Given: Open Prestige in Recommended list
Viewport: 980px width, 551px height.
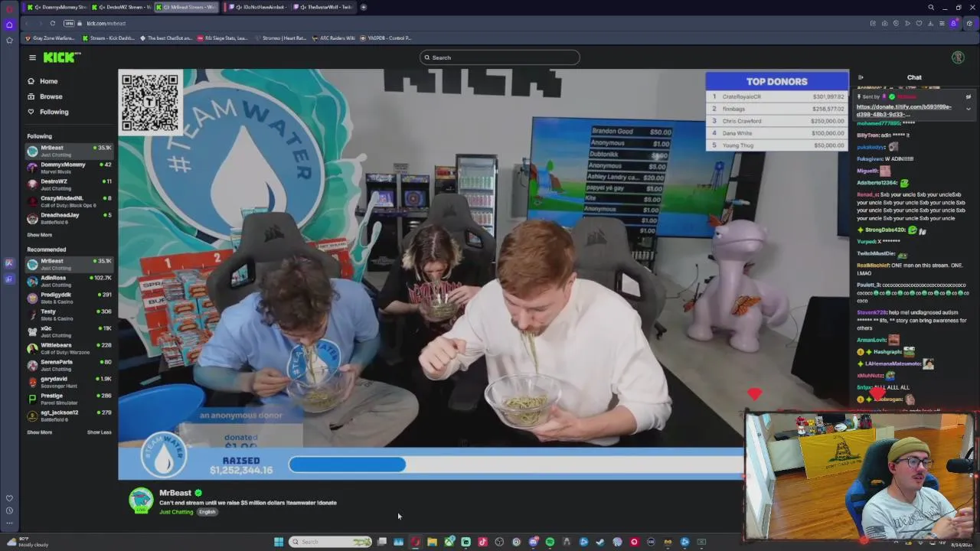Looking at the screenshot, I should point(69,399).
